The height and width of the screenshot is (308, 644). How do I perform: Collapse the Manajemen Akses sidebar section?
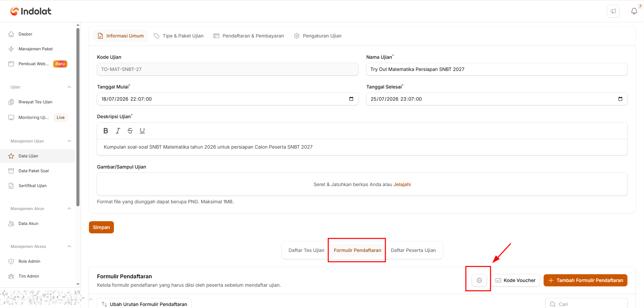(x=69, y=247)
